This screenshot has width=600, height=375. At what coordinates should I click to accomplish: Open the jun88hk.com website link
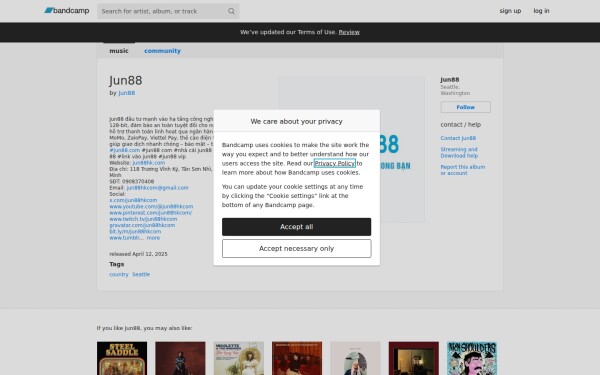click(x=148, y=163)
